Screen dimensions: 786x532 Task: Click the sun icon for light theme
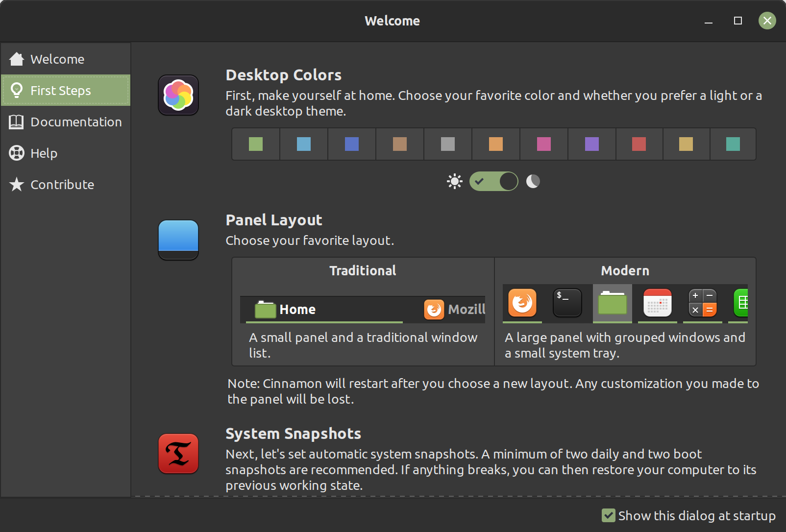tap(454, 181)
